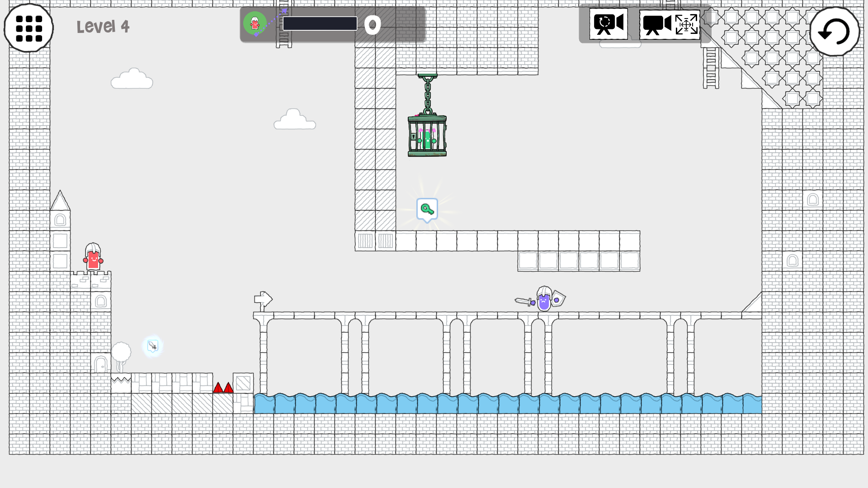
Task: Click the red spikes hazard
Action: pyautogui.click(x=223, y=387)
